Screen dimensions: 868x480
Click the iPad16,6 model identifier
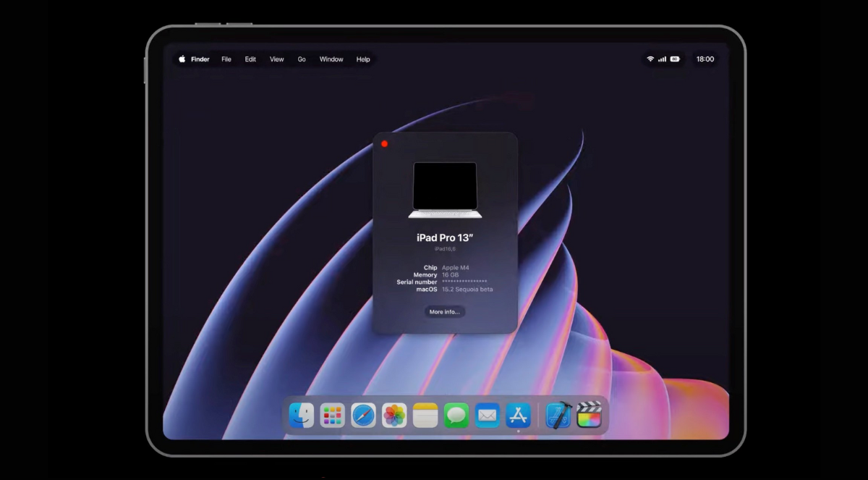tap(445, 249)
